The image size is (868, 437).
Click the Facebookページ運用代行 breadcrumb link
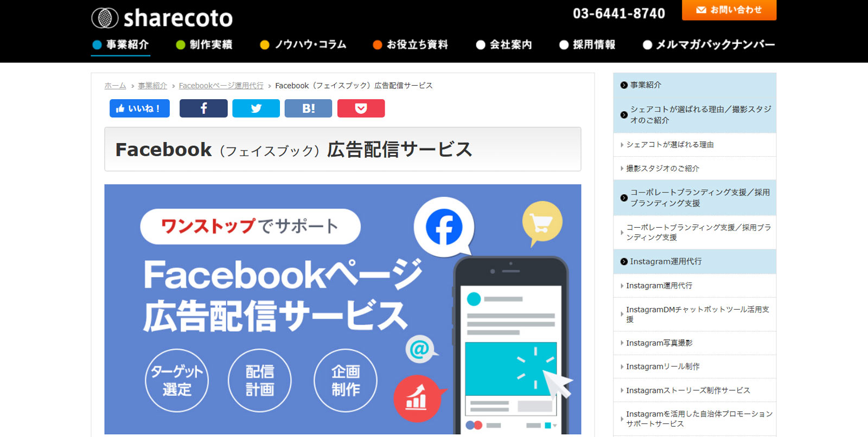click(x=221, y=86)
